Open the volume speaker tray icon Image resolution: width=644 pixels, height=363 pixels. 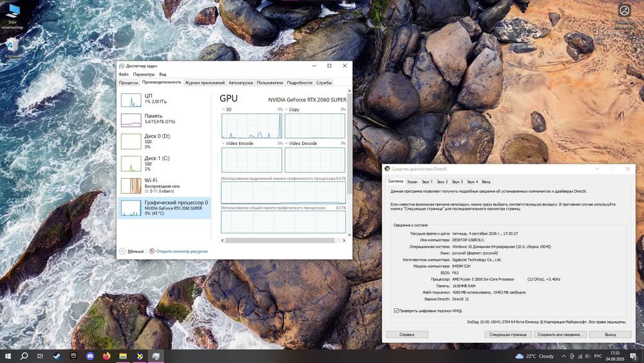click(x=587, y=357)
